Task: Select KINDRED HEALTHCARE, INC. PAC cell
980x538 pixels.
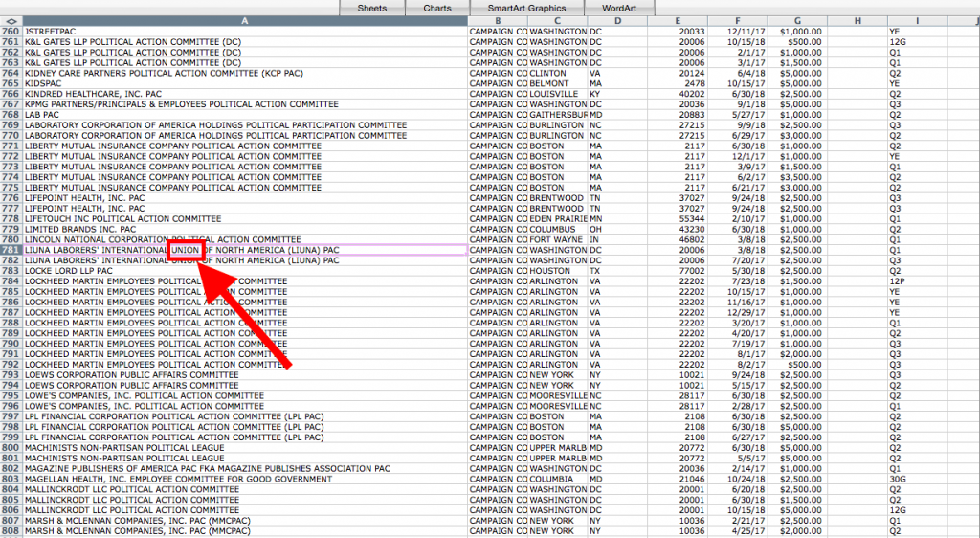Action: click(x=245, y=94)
